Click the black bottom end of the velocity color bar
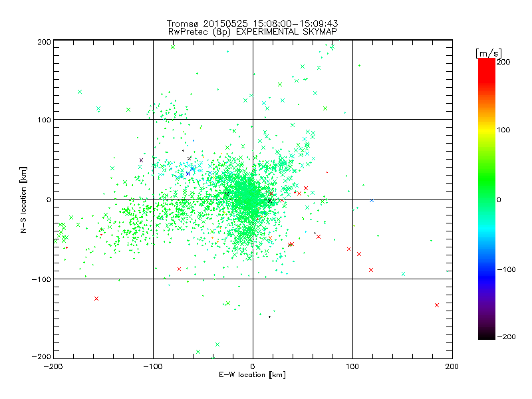 pos(487,336)
